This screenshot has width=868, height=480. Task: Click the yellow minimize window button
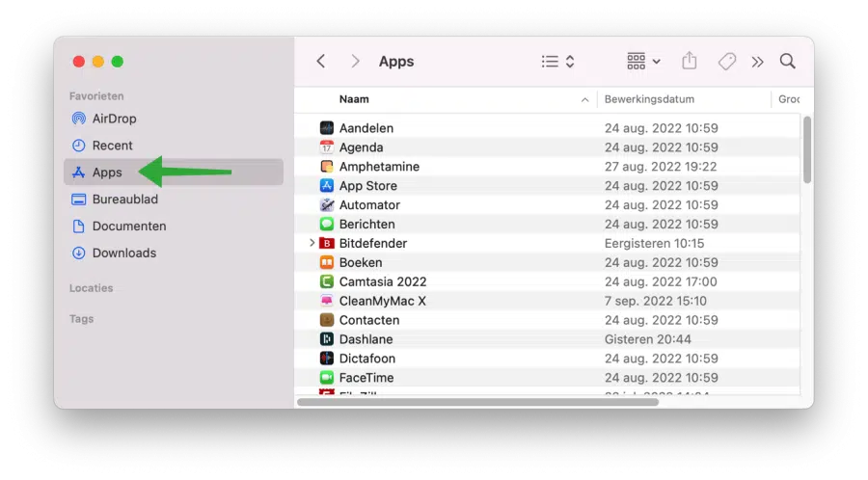tap(98, 62)
